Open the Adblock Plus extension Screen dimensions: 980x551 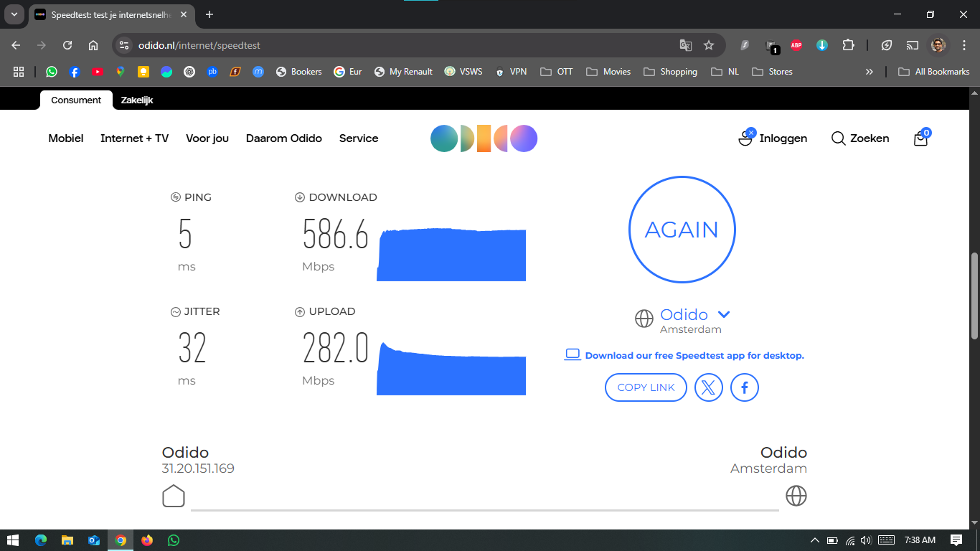(796, 45)
